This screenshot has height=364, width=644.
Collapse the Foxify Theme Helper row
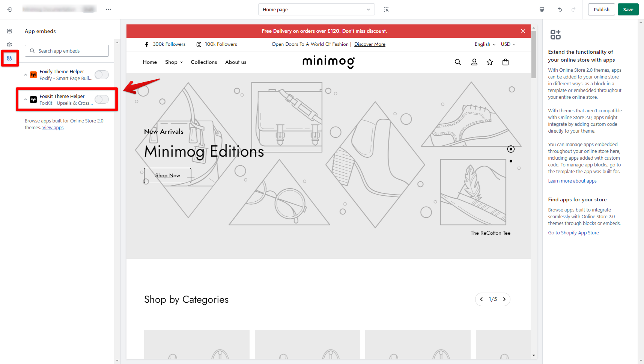pyautogui.click(x=26, y=75)
